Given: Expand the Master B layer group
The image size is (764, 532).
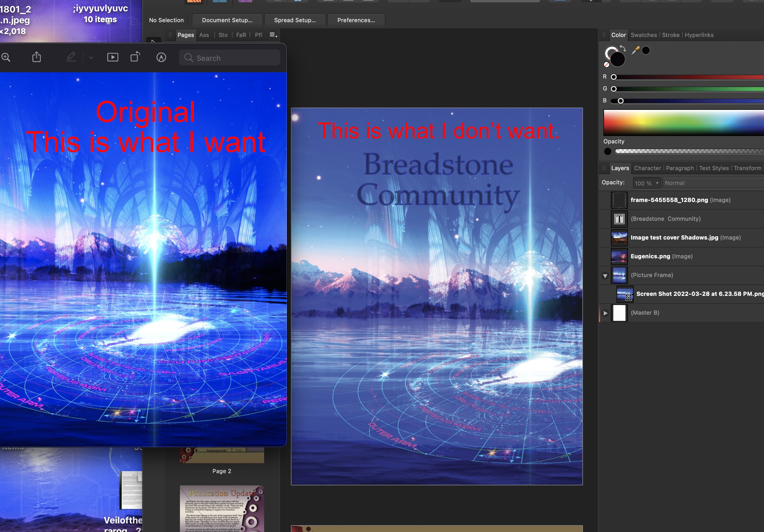Looking at the screenshot, I should pos(606,313).
